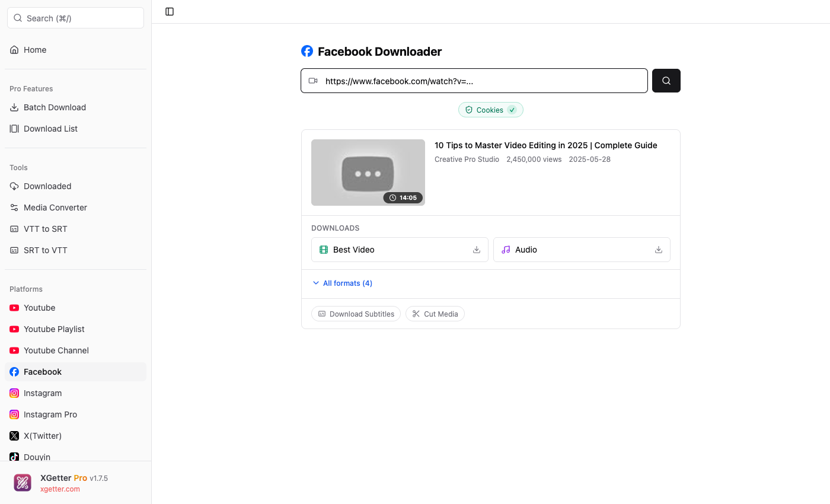Click the Best Video download arrow icon
This screenshot has width=830, height=504.
(476, 250)
